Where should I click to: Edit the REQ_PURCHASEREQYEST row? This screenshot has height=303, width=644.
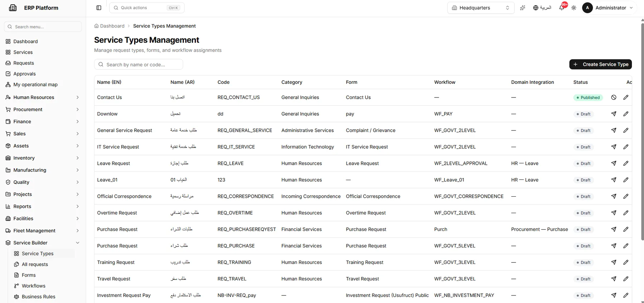click(626, 229)
